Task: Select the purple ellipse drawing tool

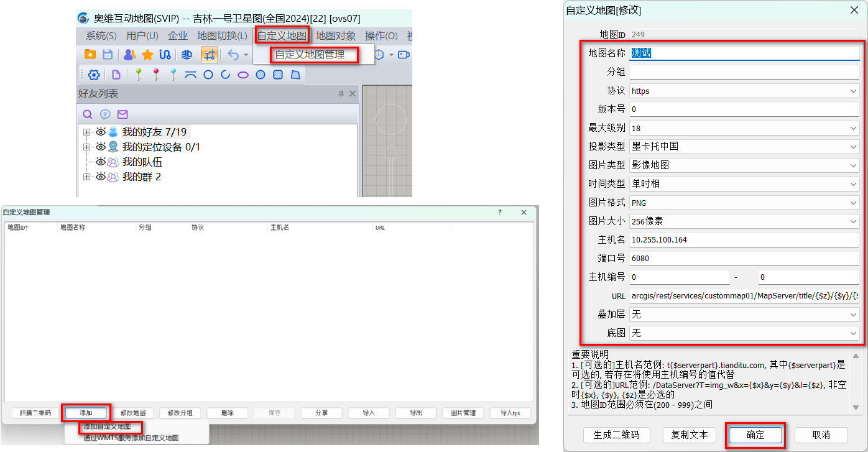Action: tap(243, 75)
